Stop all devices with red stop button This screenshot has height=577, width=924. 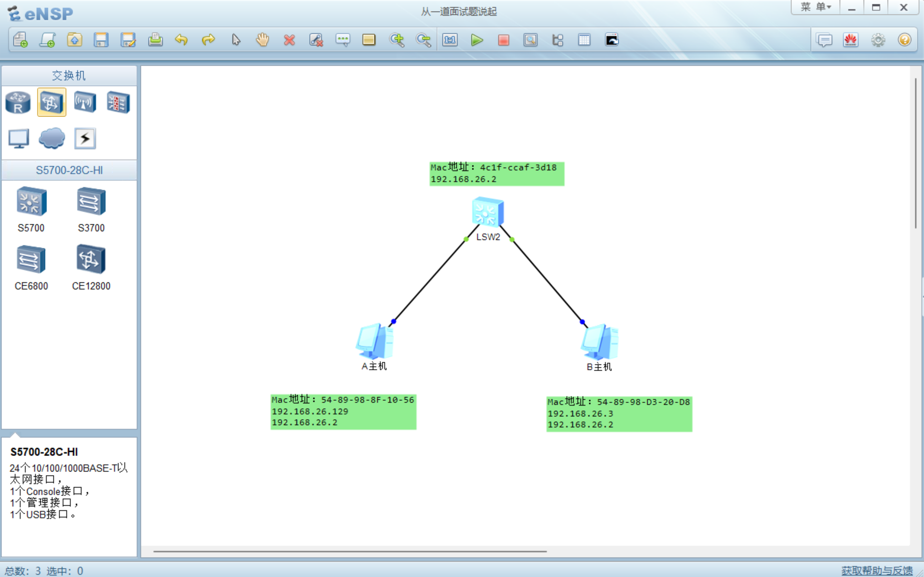tap(503, 40)
